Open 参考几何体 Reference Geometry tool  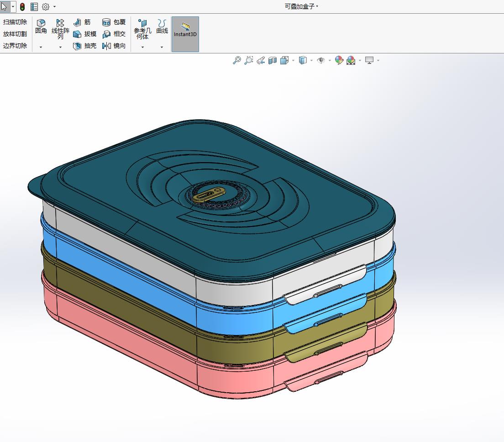coord(142,29)
